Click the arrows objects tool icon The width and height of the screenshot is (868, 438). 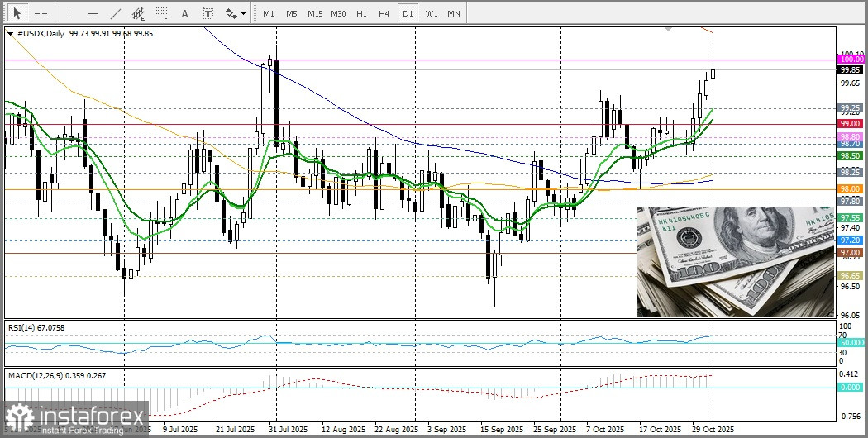click(231, 13)
